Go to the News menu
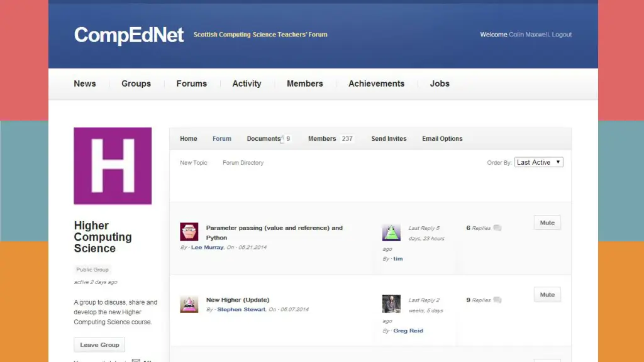The image size is (644, 362). tap(85, 84)
